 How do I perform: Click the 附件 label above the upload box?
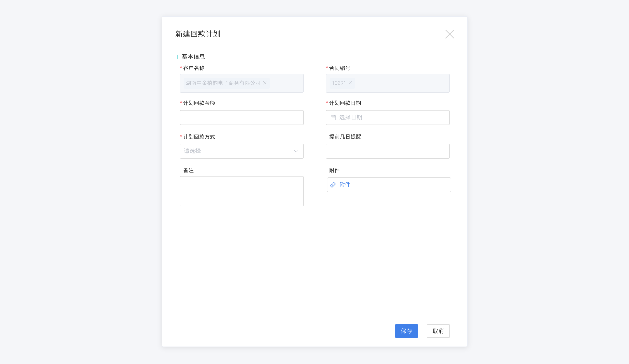[x=334, y=170]
